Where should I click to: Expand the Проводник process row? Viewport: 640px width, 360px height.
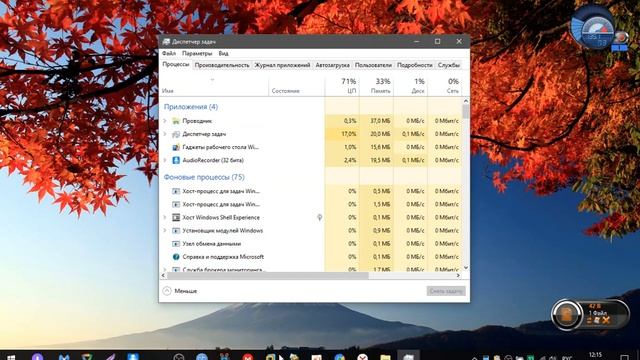click(x=165, y=121)
